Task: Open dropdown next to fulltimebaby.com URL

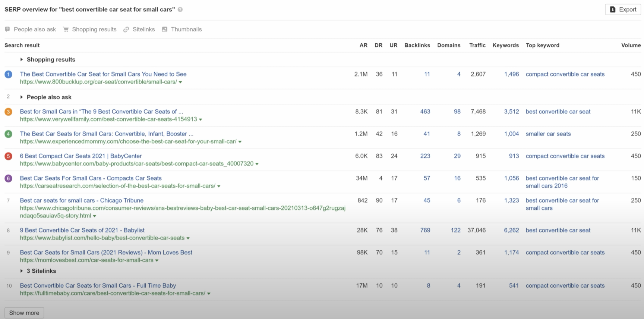Action: tap(209, 294)
